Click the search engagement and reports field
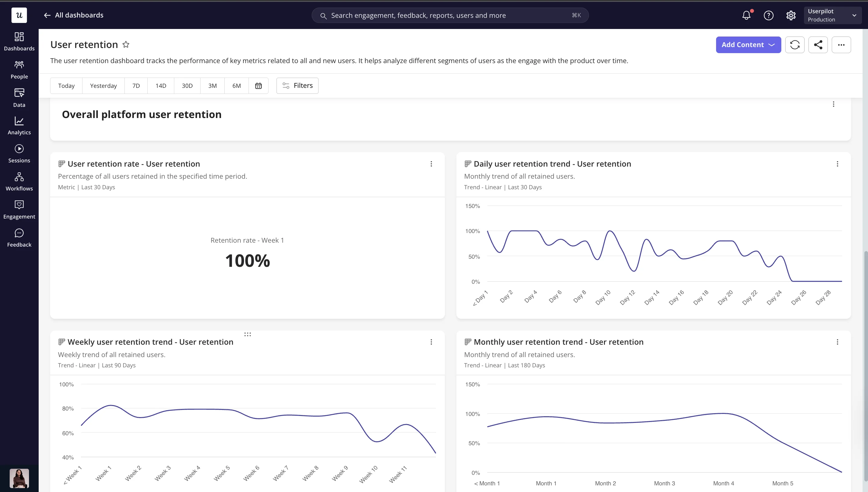This screenshot has height=492, width=868. coord(450,15)
